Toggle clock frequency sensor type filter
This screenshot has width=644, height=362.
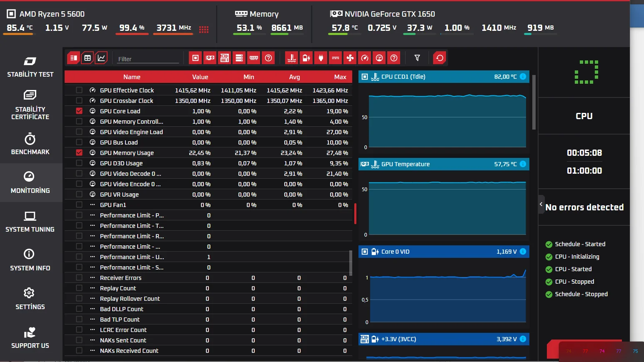[x=365, y=58]
